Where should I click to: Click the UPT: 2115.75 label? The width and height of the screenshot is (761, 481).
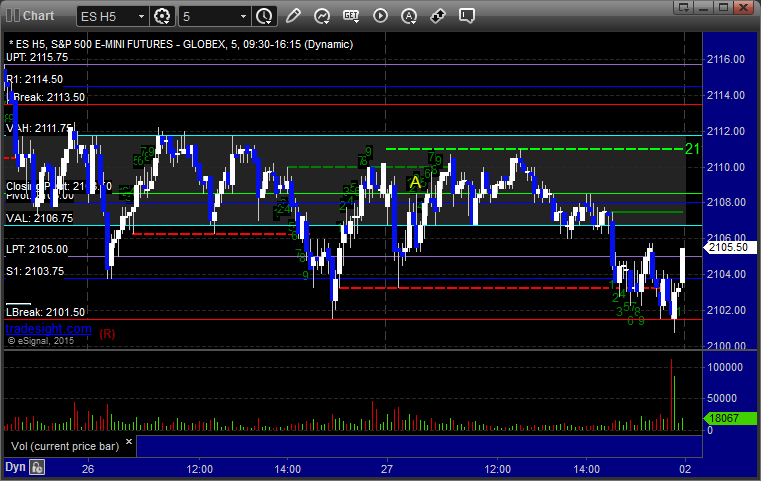click(37, 57)
